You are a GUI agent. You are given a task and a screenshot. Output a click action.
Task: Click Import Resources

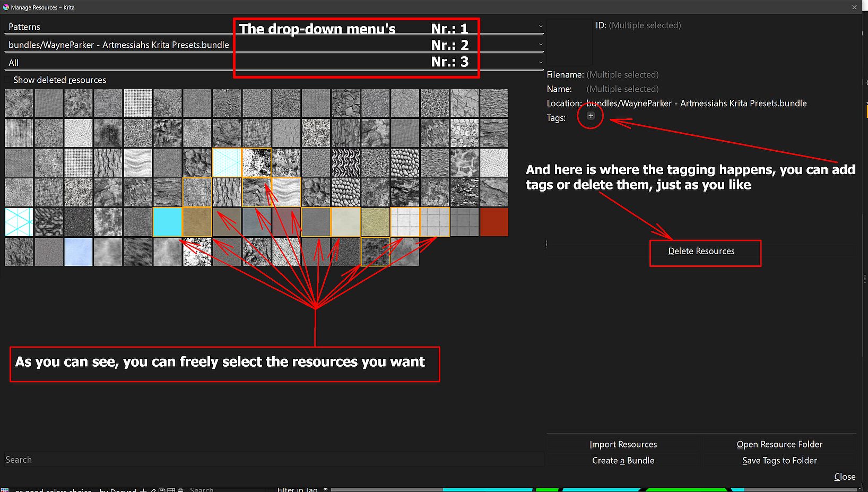[x=623, y=444]
